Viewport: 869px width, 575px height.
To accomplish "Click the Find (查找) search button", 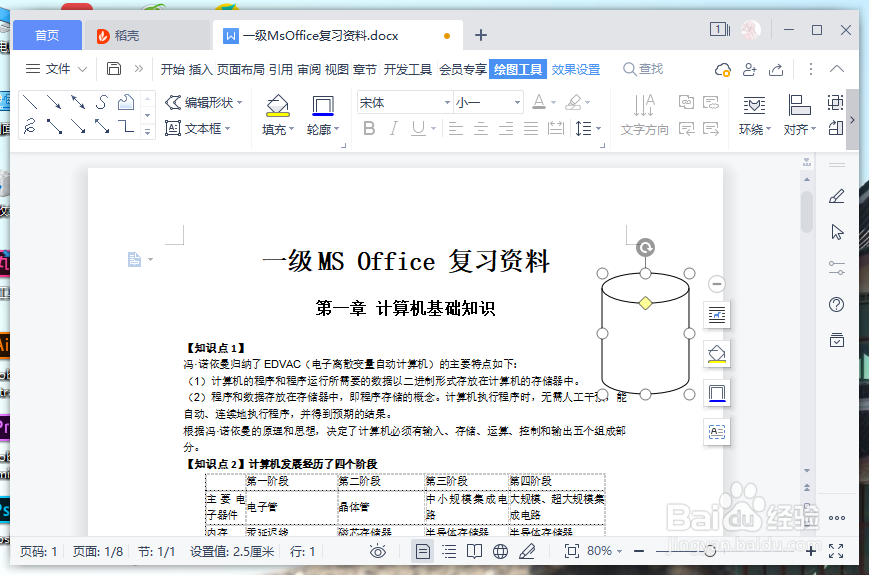I will 643,69.
